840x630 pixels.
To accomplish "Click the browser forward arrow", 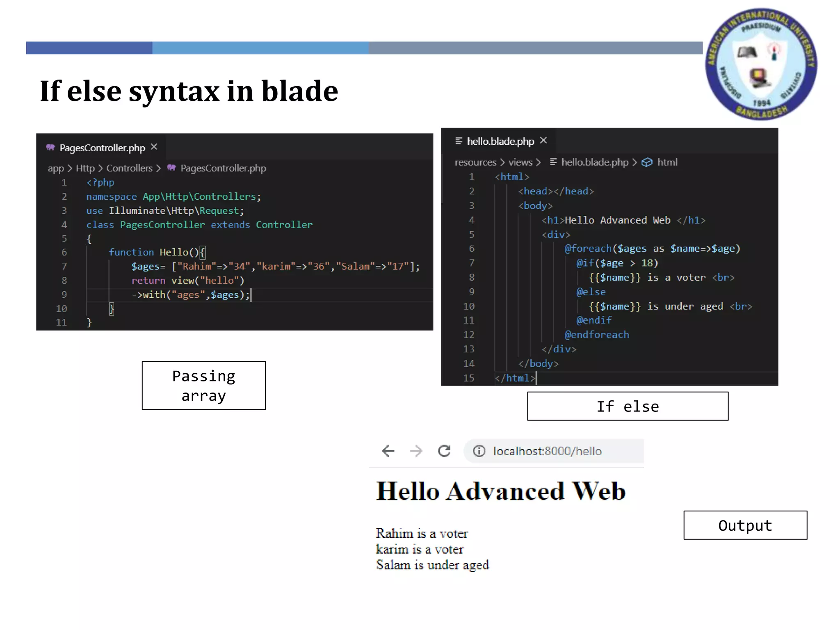I will click(416, 451).
